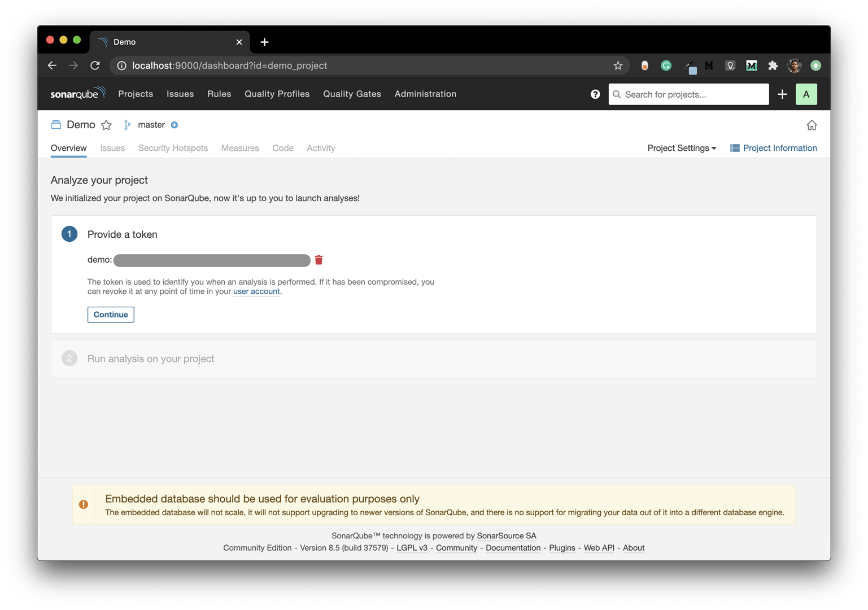
Task: Click the browser forward arrow
Action: 73,66
